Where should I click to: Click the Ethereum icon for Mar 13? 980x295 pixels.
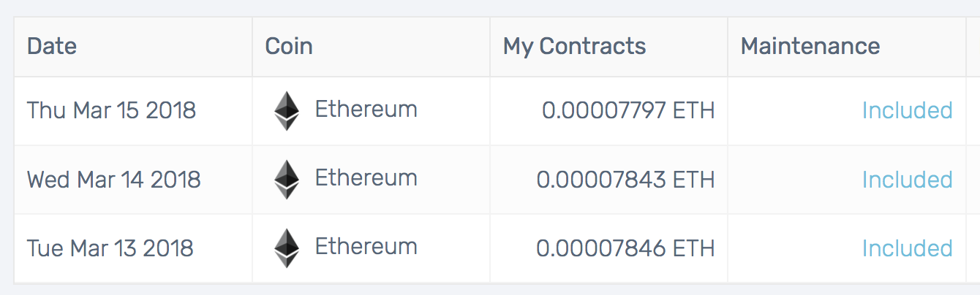pos(287,248)
